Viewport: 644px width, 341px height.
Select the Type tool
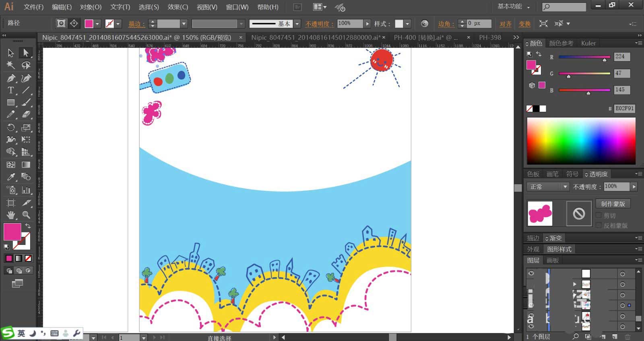[x=11, y=90]
